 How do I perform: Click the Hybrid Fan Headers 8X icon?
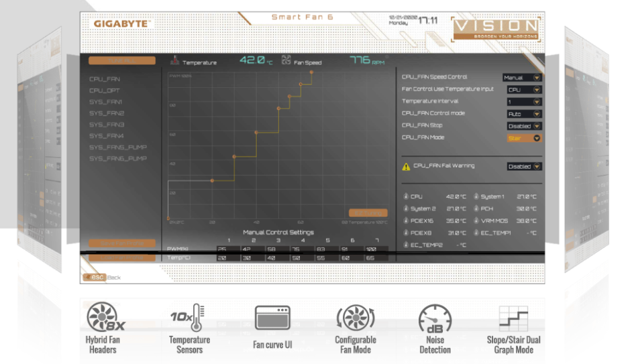[105, 317]
